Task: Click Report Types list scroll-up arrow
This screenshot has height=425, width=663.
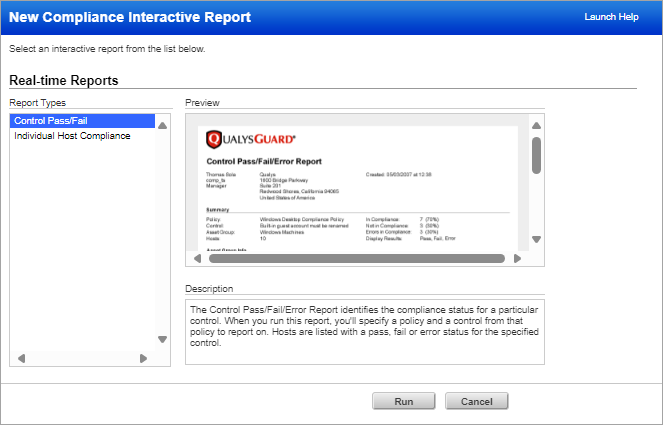Action: 162,126
